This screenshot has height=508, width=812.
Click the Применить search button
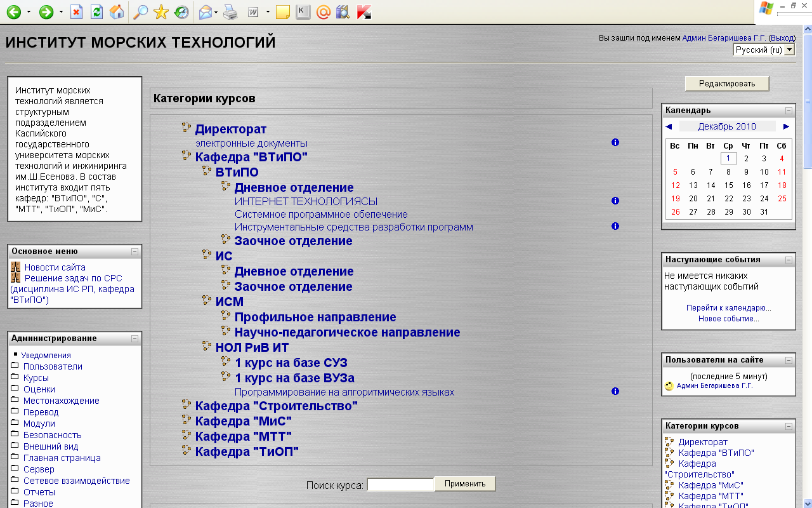tap(465, 483)
